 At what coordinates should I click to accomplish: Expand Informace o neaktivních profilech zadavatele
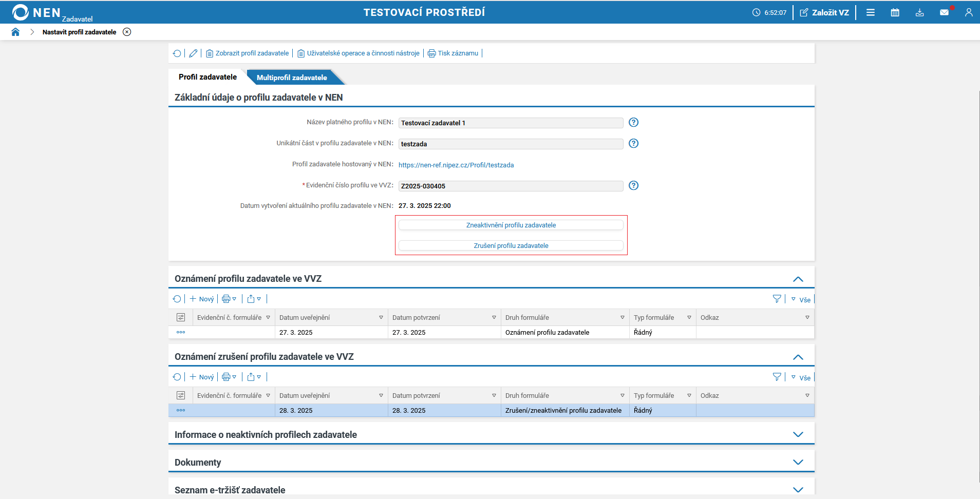click(798, 434)
